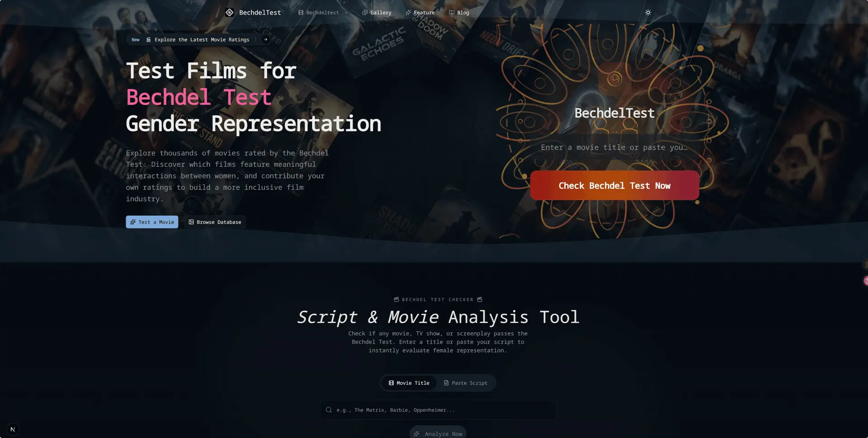Click the Feature sparkle icon in the navbar
Image resolution: width=868 pixels, height=438 pixels.
(x=408, y=13)
